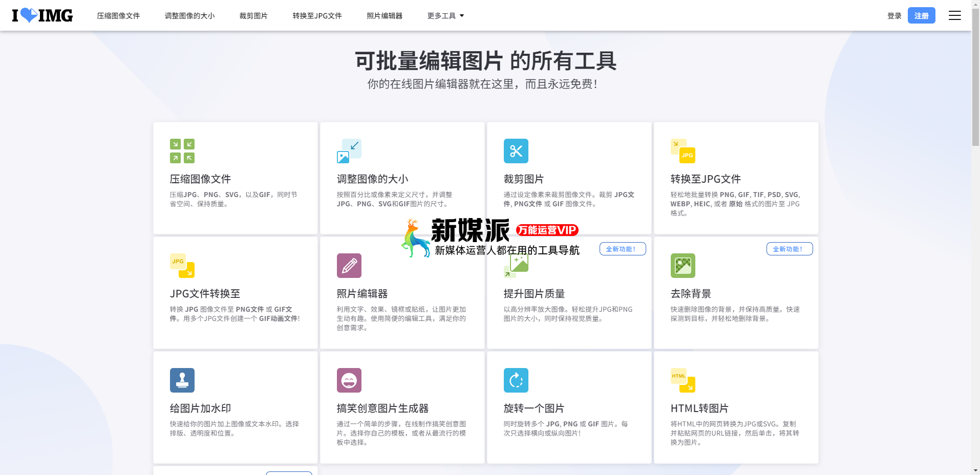Click the scissors crop icon

pyautogui.click(x=516, y=151)
